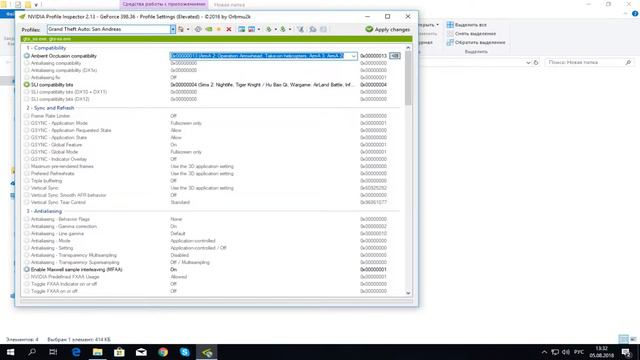Screen dimensions: 640x360
Task: Click the volume icon in system tray
Action: 566,352
